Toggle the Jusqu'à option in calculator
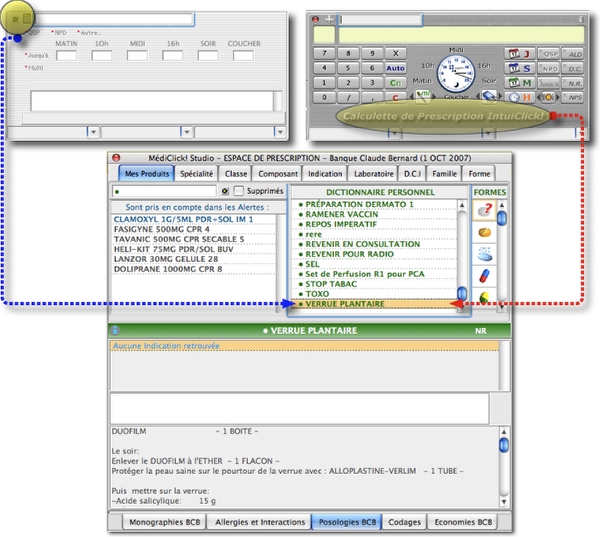This screenshot has width=600, height=537. coord(549,83)
